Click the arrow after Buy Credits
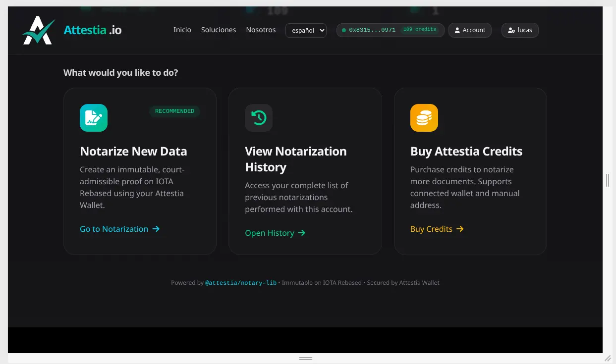 coord(460,229)
